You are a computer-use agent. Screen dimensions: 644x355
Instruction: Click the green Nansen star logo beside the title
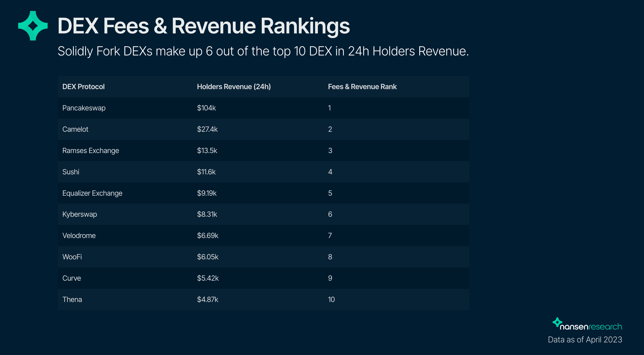tap(33, 25)
